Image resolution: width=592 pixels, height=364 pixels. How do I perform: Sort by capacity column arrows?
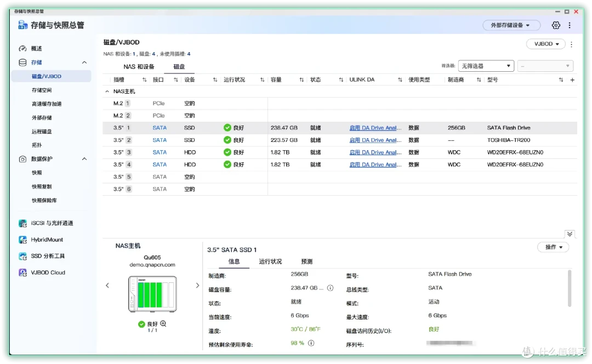pos(301,79)
